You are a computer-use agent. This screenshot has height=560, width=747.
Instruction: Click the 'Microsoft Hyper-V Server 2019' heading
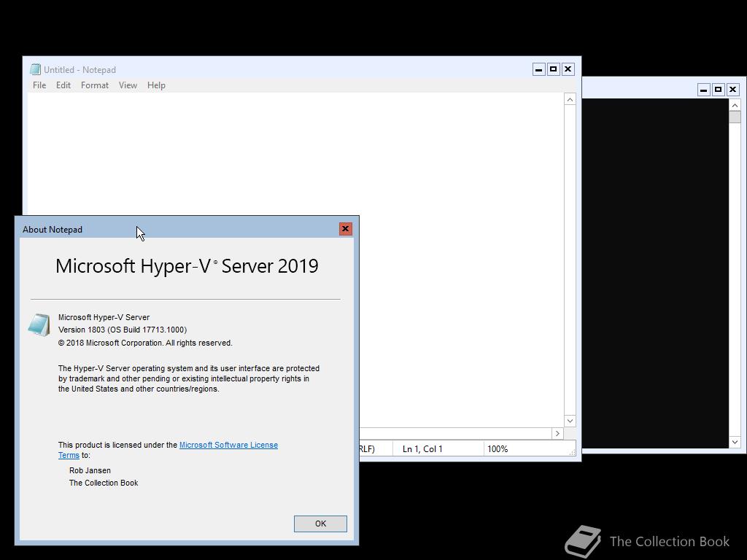187,266
